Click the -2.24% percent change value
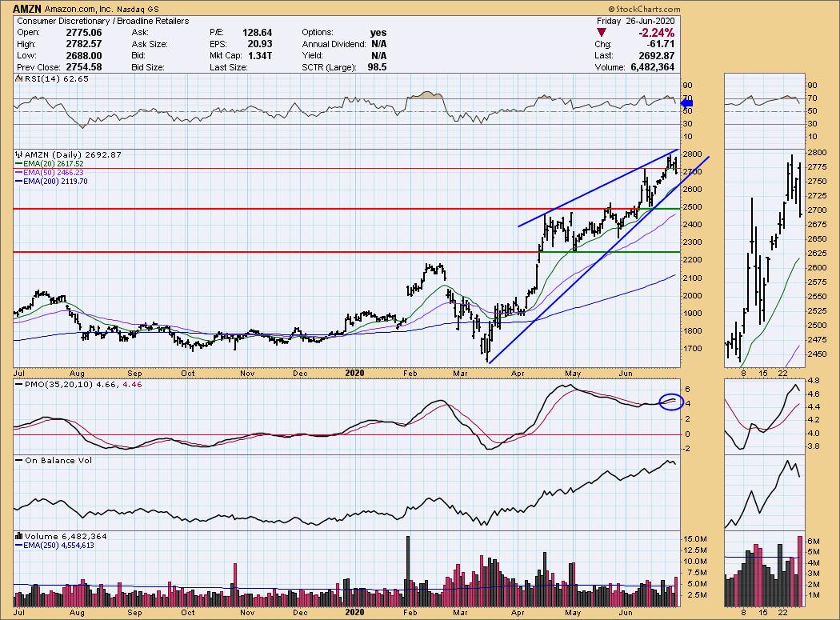The image size is (840, 620). [656, 33]
